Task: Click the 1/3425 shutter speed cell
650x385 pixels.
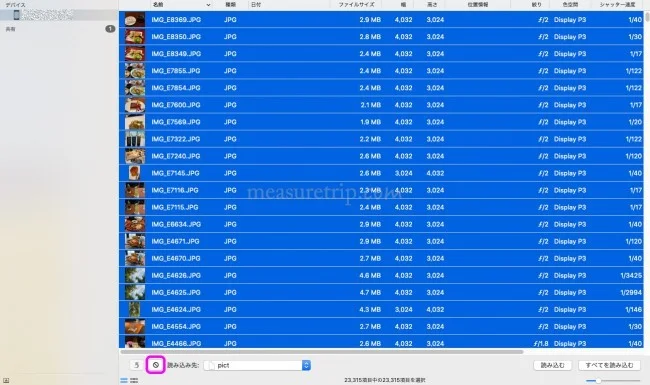Action: tap(631, 275)
